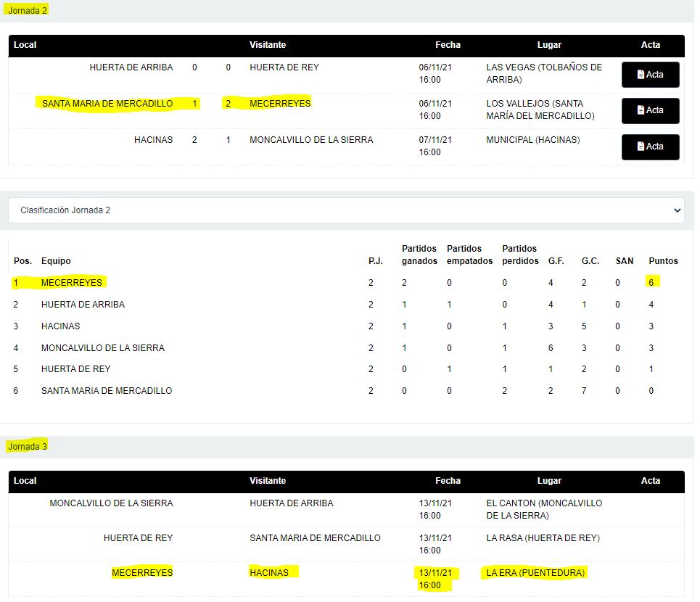Click last-place SANTA MARIA DE MERCADILLO row

click(107, 391)
